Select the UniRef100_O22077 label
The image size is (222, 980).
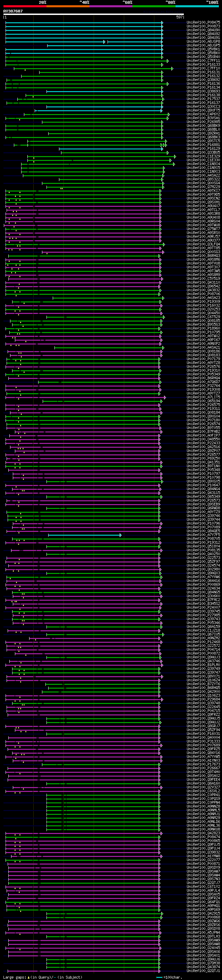pos(203,860)
